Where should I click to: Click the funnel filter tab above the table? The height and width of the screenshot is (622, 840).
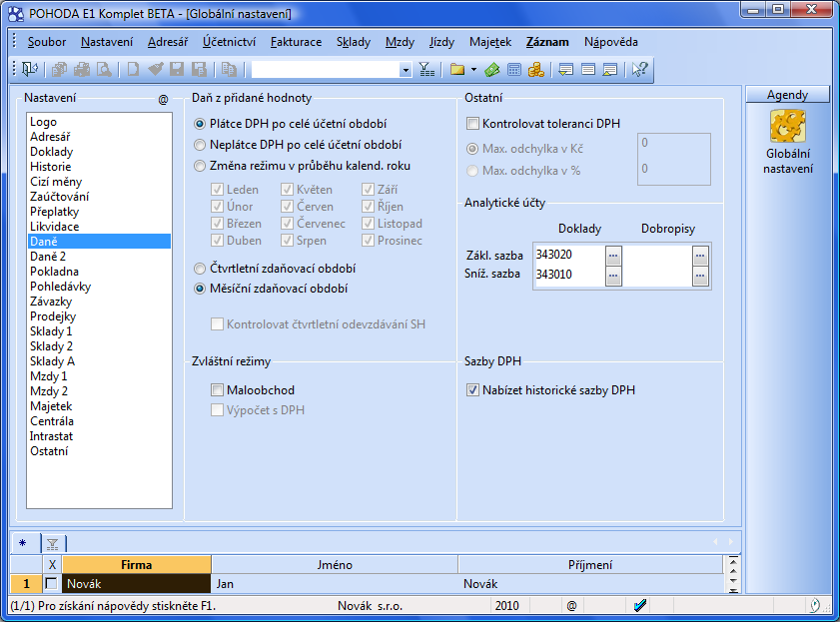pyautogui.click(x=53, y=544)
